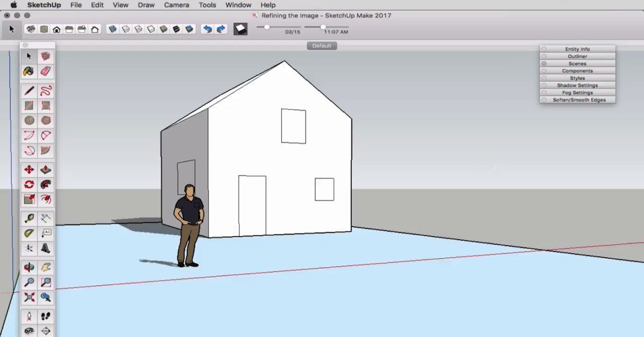Activate the Push/Pull tool
The width and height of the screenshot is (644, 337).
click(46, 169)
